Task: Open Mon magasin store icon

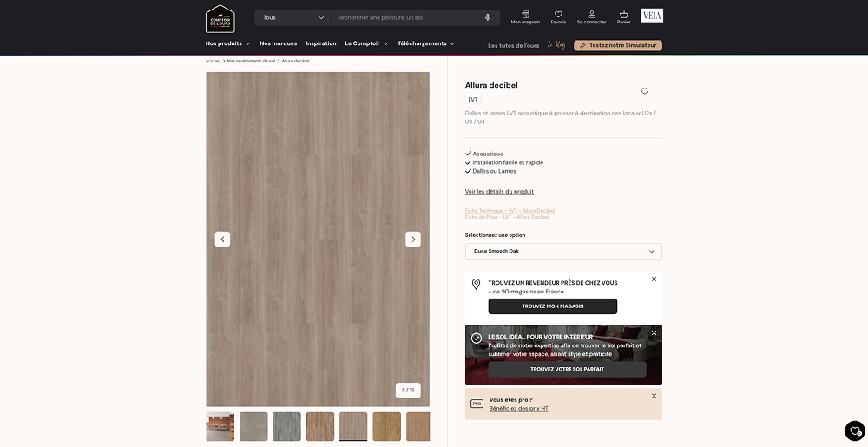Action: click(x=525, y=17)
